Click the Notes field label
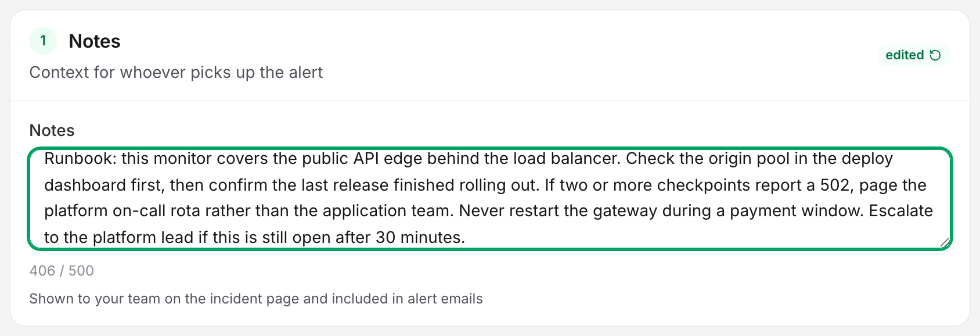 (x=52, y=130)
